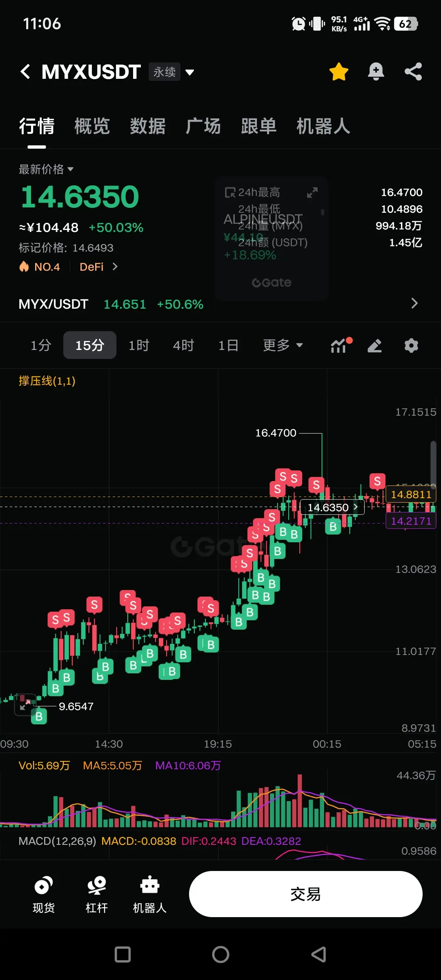Expand MYX/USDT row with right chevron
Viewport: 441px width, 980px height.
[x=414, y=303]
